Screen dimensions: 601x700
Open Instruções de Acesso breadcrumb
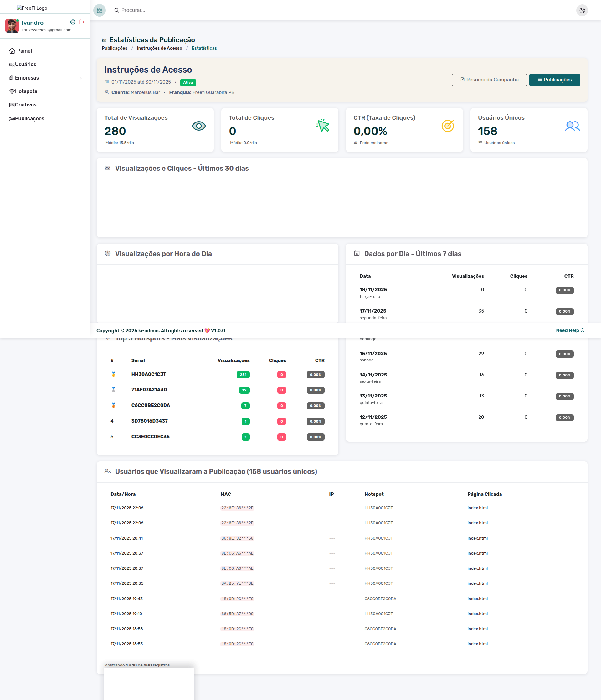(159, 48)
